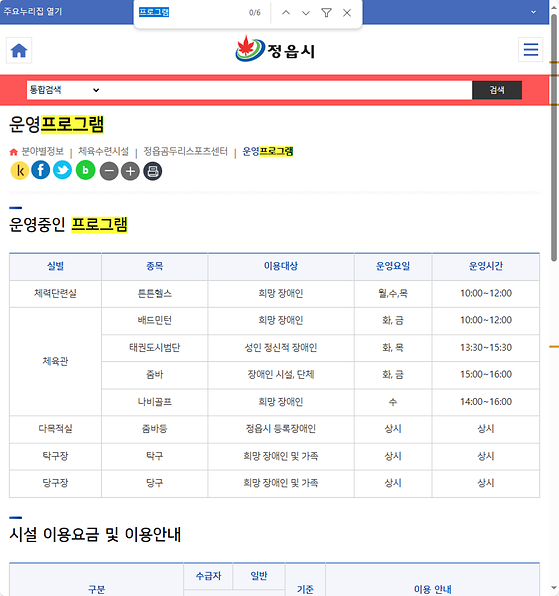Select the 당구장 cell
Image resolution: width=559 pixels, height=596 pixels.
[x=55, y=483]
